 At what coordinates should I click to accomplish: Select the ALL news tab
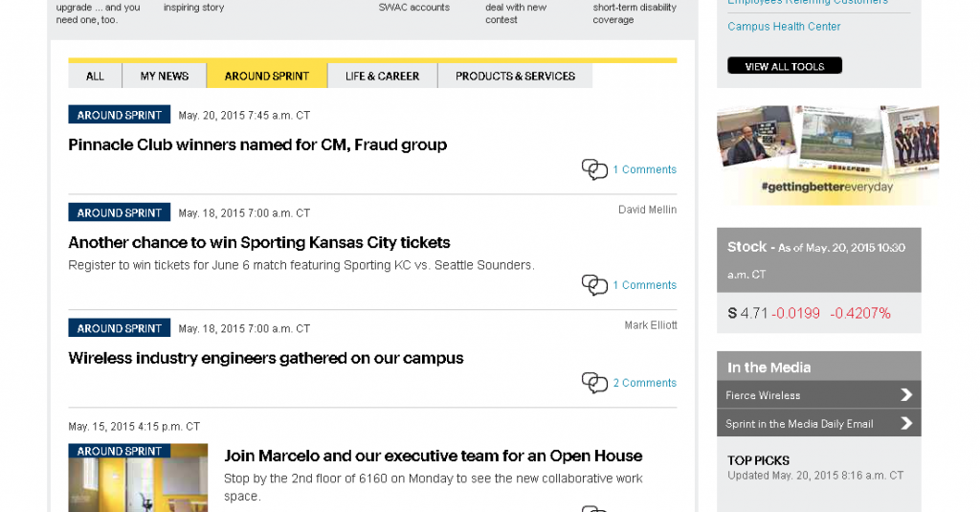point(95,76)
